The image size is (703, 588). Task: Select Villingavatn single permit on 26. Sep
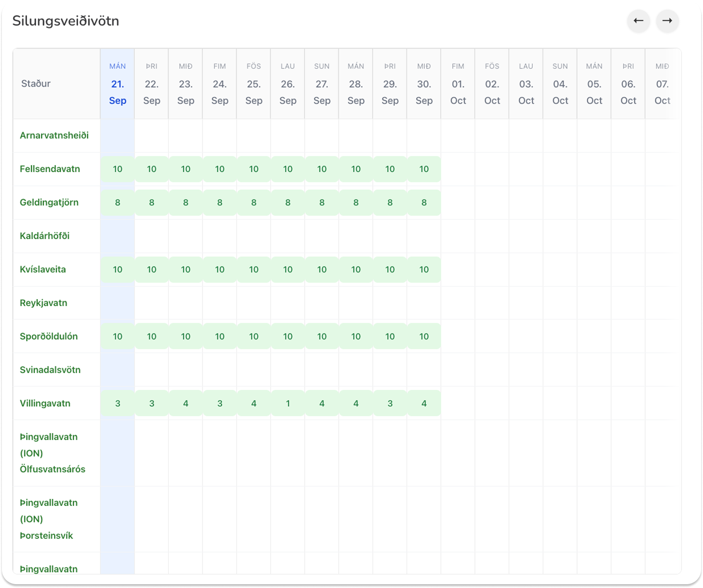pos(288,404)
